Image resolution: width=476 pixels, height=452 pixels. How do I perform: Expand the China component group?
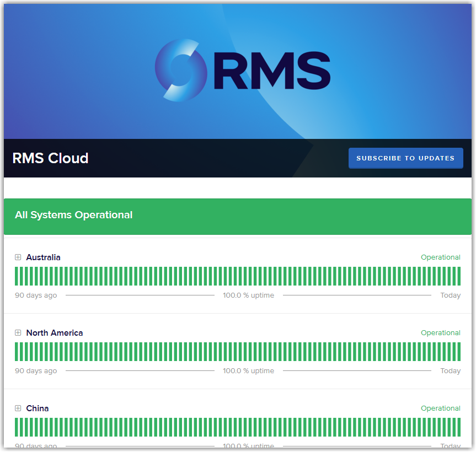18,408
